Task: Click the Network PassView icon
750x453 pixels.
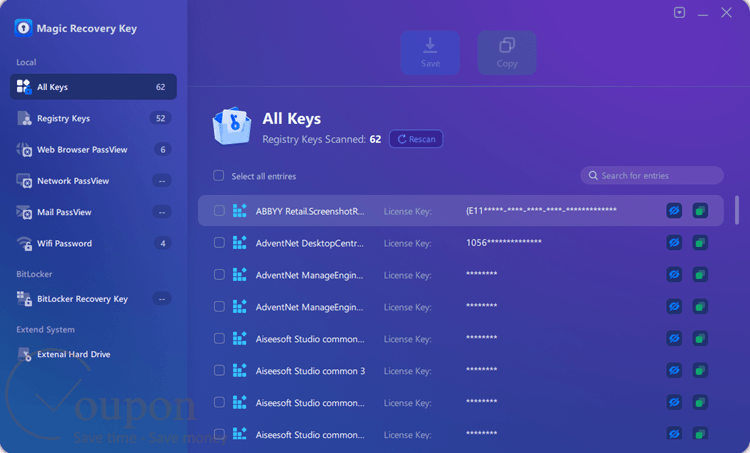Action: coord(24,181)
